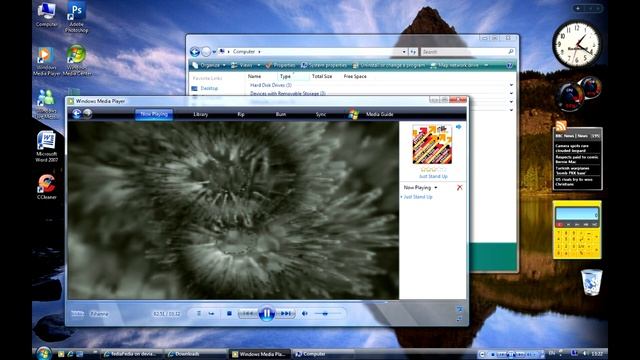Open the help icon in Computer window
640x360 pixels.
point(509,65)
